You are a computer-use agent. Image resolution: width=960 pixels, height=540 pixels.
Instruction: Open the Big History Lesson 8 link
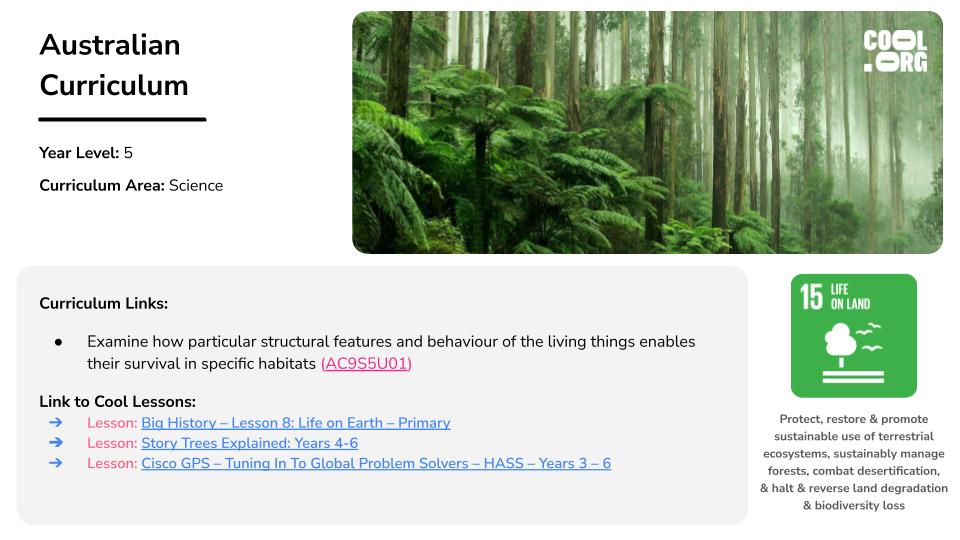pyautogui.click(x=295, y=423)
